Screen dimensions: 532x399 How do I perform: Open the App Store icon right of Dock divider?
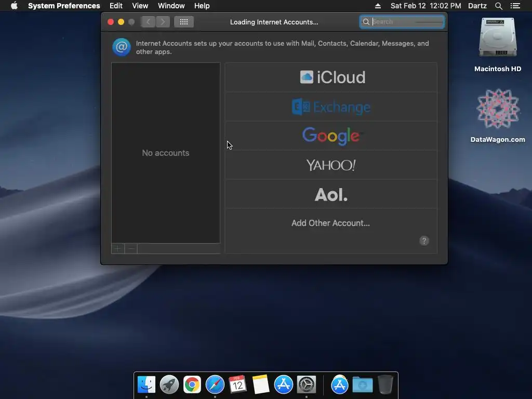[x=340, y=384]
